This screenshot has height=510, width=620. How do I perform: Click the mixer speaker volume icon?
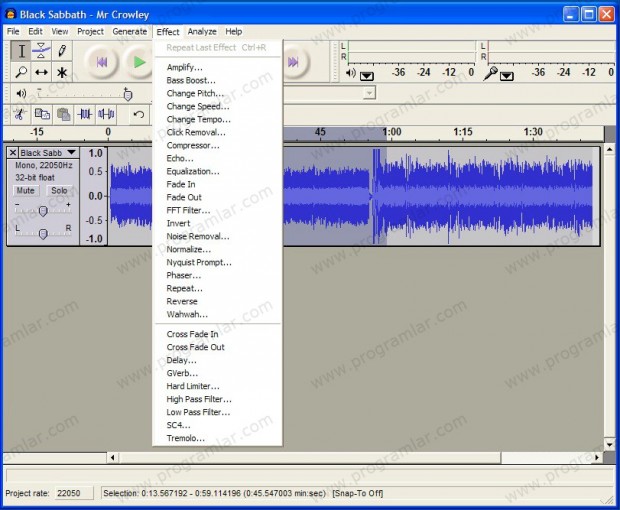(x=21, y=93)
